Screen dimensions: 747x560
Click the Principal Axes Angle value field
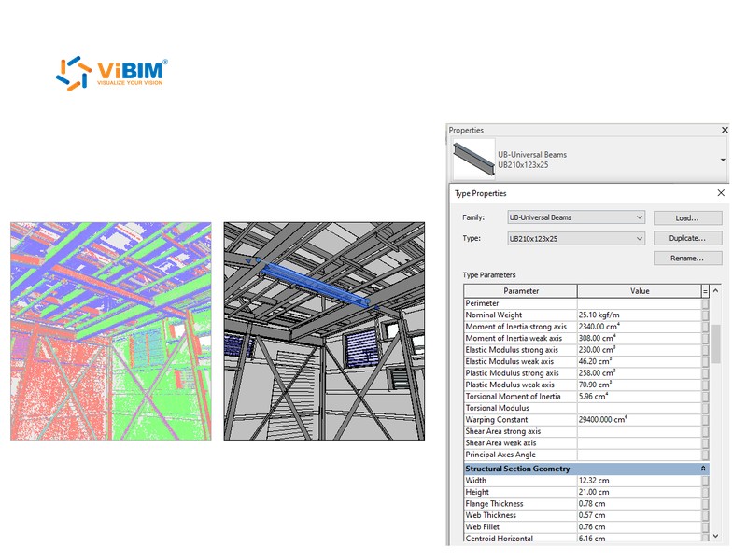click(640, 455)
